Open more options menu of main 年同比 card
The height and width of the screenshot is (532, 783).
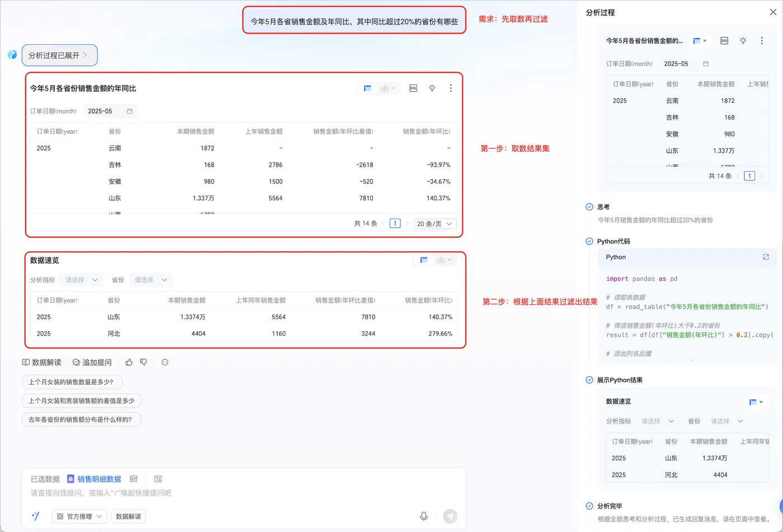click(451, 88)
